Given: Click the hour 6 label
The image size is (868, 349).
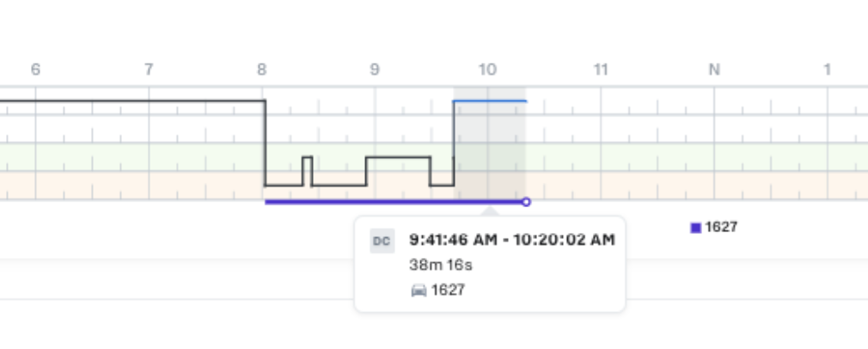Looking at the screenshot, I should (35, 70).
